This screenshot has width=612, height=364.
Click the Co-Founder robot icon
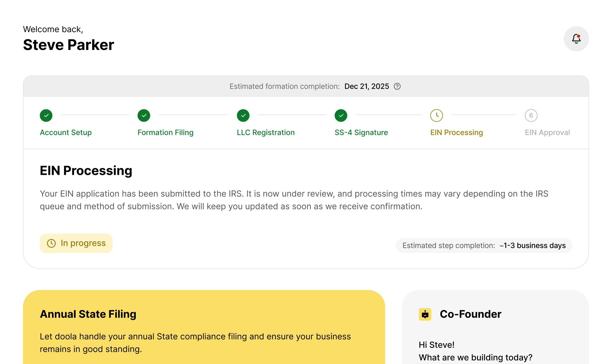[x=425, y=314]
